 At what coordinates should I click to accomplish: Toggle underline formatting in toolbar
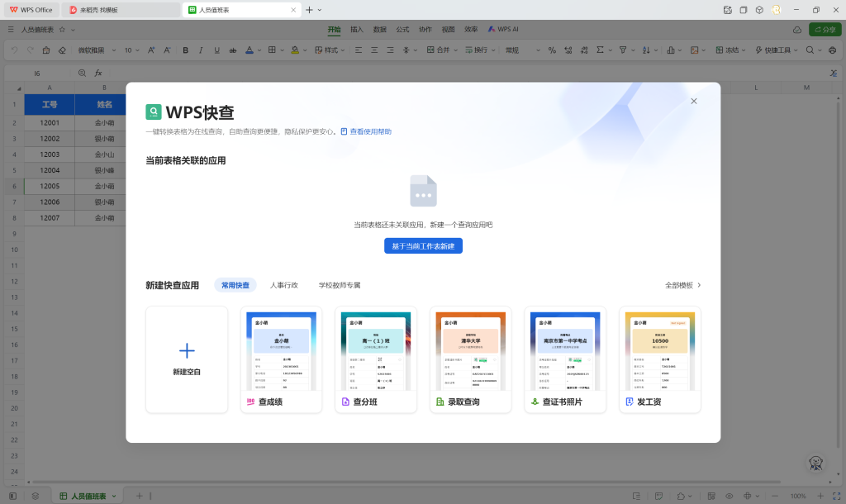[x=216, y=50]
